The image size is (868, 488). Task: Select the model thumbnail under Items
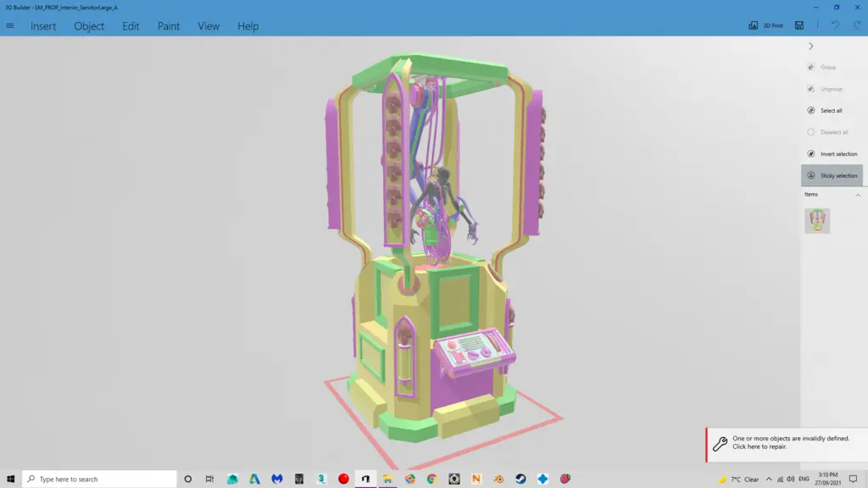click(817, 221)
